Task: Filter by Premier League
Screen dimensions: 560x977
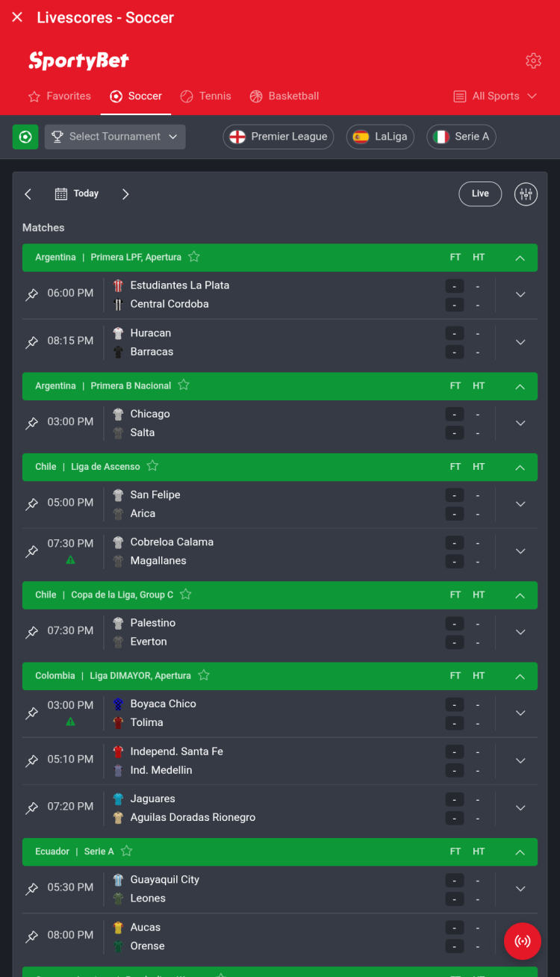Action: tap(278, 137)
